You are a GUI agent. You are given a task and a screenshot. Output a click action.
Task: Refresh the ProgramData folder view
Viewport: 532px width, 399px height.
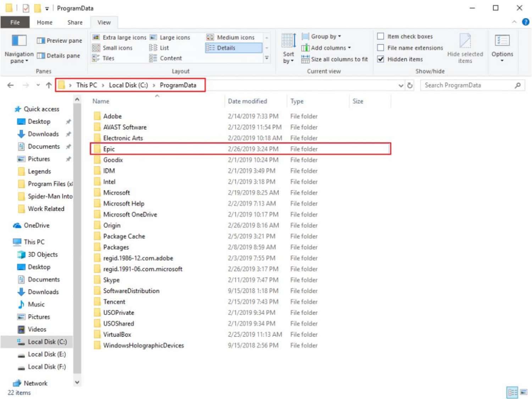[410, 85]
